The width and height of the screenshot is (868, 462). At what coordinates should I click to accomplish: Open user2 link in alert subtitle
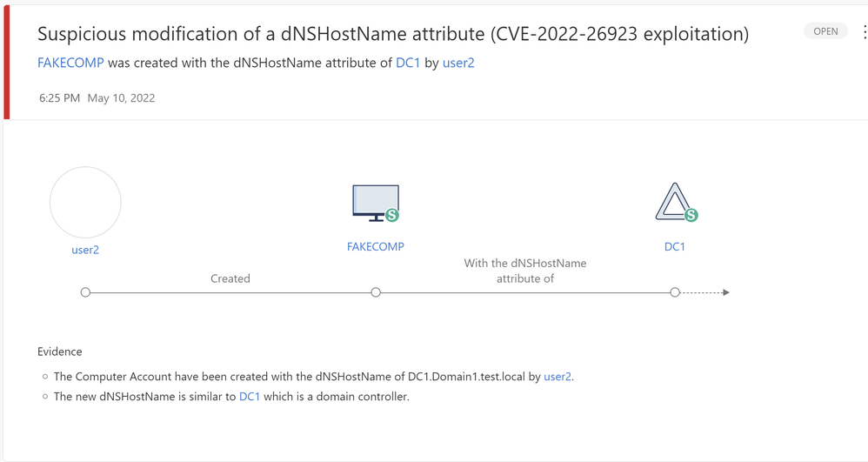pos(458,63)
